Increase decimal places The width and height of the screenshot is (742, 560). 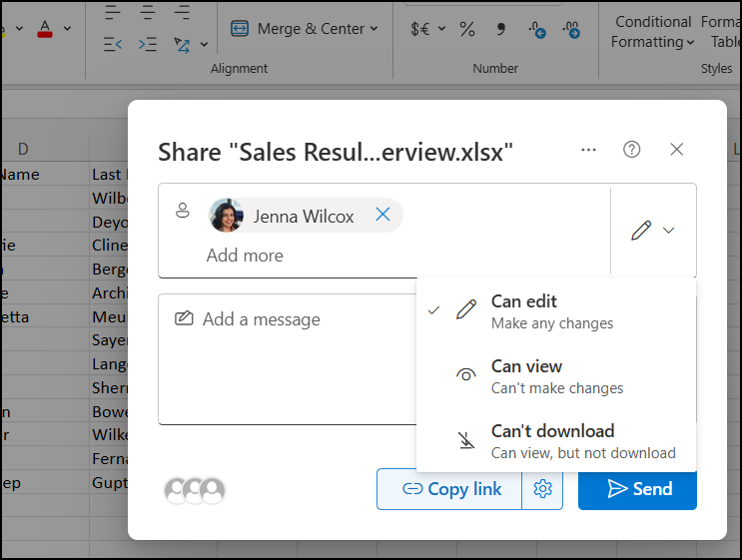coord(537,29)
